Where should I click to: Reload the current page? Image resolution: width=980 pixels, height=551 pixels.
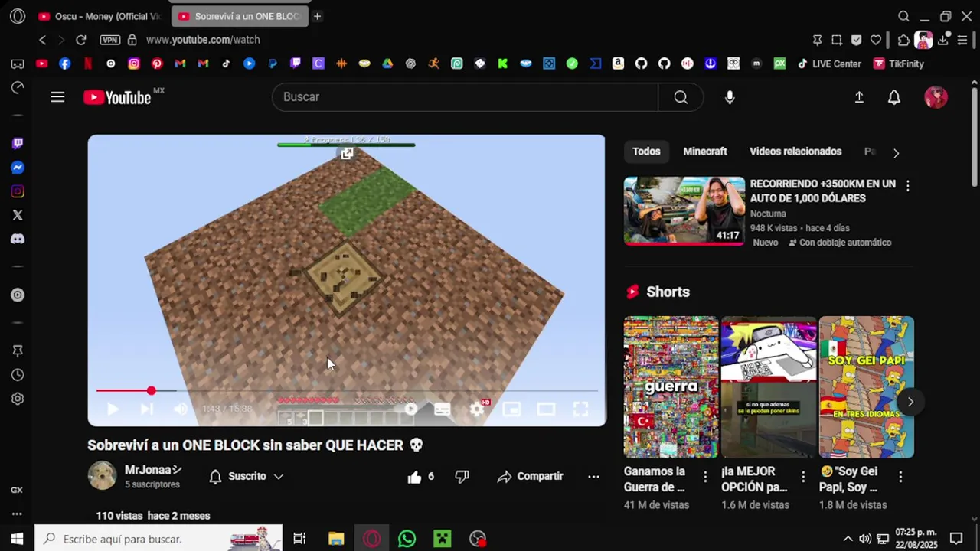(81, 40)
